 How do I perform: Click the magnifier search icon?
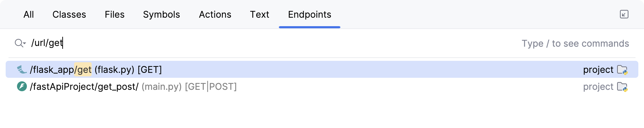pyautogui.click(x=19, y=43)
